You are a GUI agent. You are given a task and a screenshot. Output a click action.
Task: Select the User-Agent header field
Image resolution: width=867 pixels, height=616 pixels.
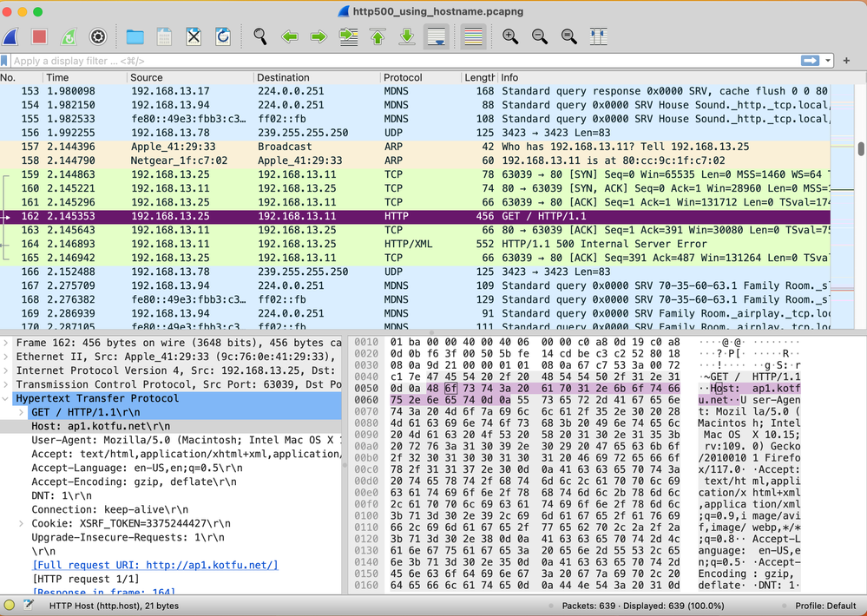[x=171, y=440]
